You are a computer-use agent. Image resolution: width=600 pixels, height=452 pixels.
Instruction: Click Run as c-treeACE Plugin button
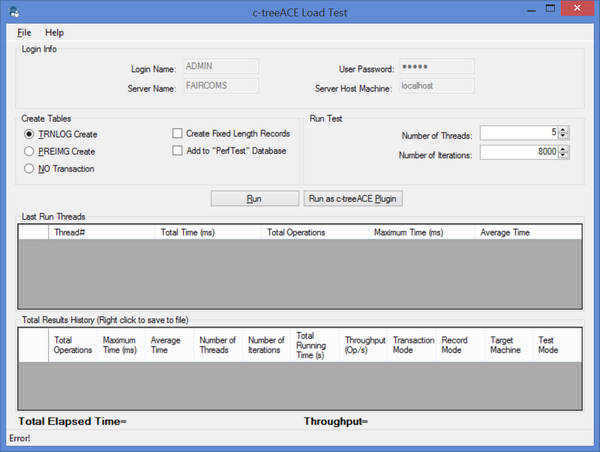353,199
